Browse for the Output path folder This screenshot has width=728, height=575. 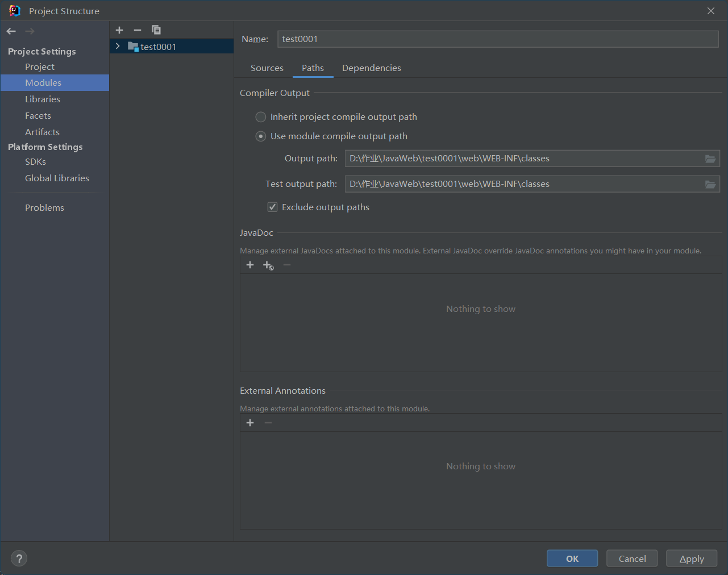(710, 159)
